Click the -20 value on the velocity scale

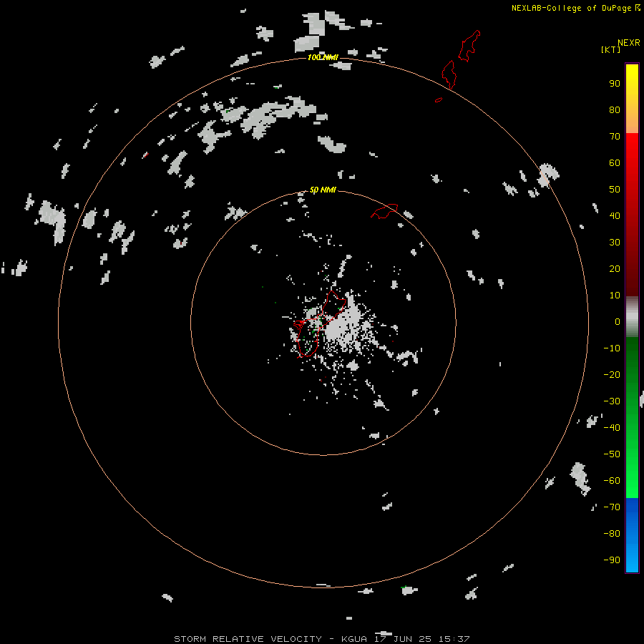pyautogui.click(x=612, y=374)
